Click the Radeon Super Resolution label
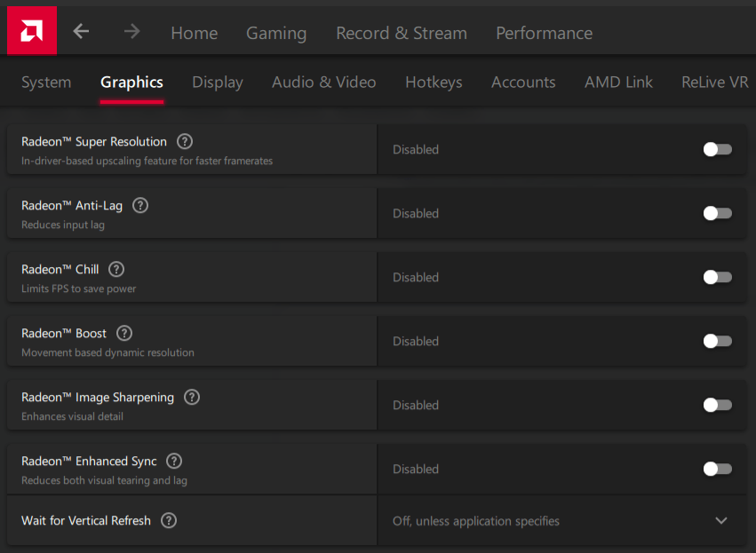Image resolution: width=756 pixels, height=553 pixels. click(94, 142)
